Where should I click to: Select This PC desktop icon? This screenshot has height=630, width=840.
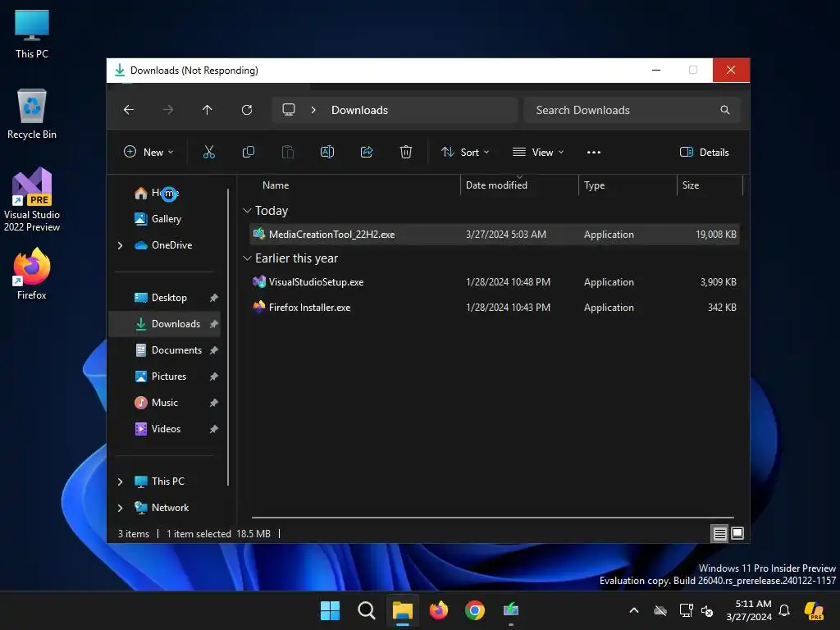click(x=32, y=34)
